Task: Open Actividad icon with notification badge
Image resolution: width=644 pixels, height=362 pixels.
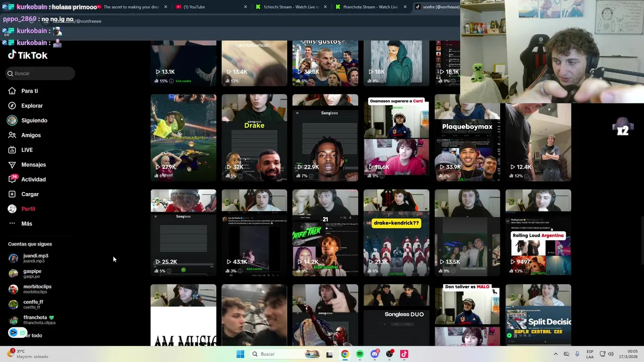Action: click(x=12, y=179)
